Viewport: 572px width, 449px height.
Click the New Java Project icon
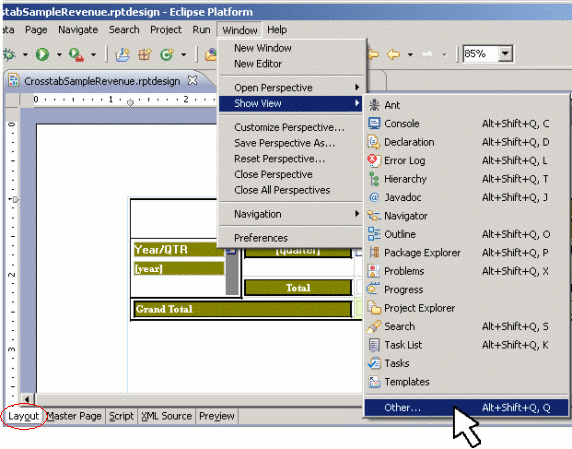click(x=123, y=55)
